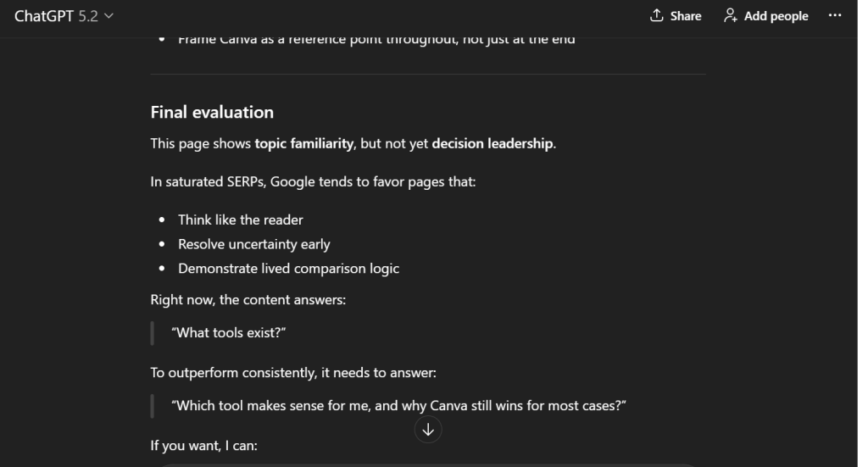
Task: Click the bold "decision leadership" text
Action: click(x=492, y=143)
